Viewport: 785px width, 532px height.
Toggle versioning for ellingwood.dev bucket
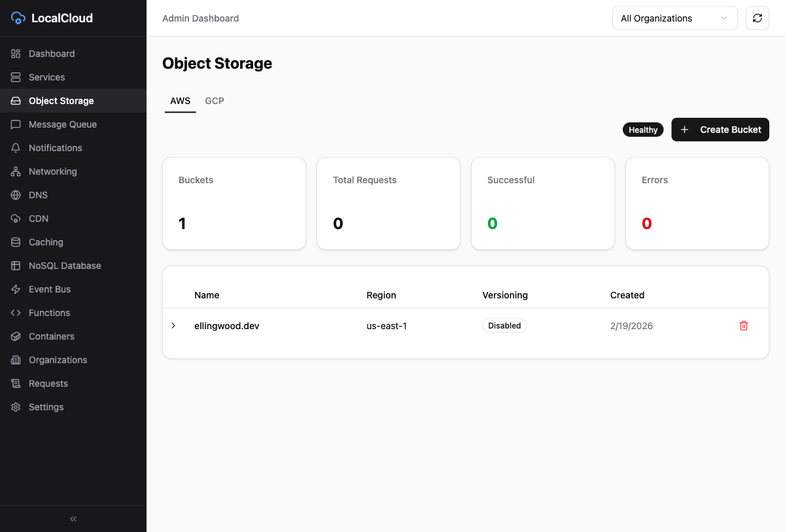point(504,325)
